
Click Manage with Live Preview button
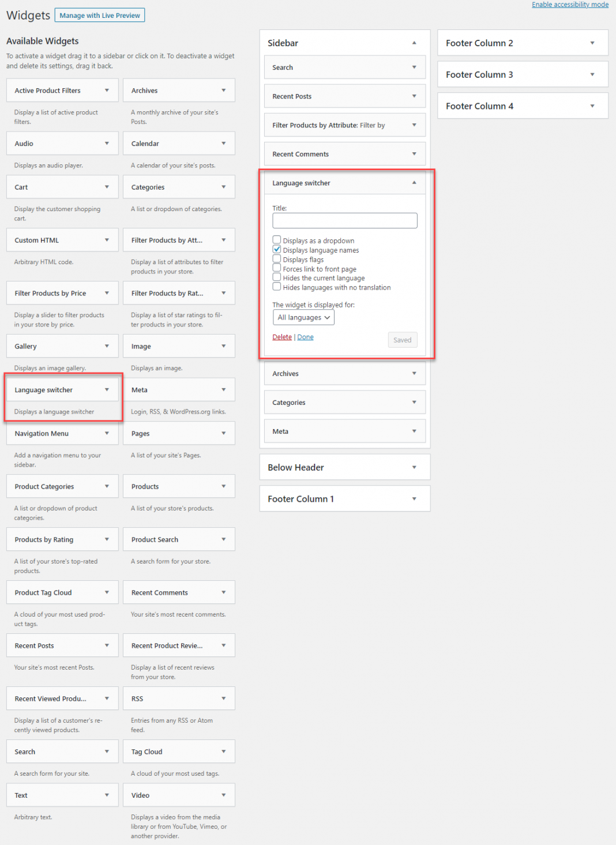100,16
